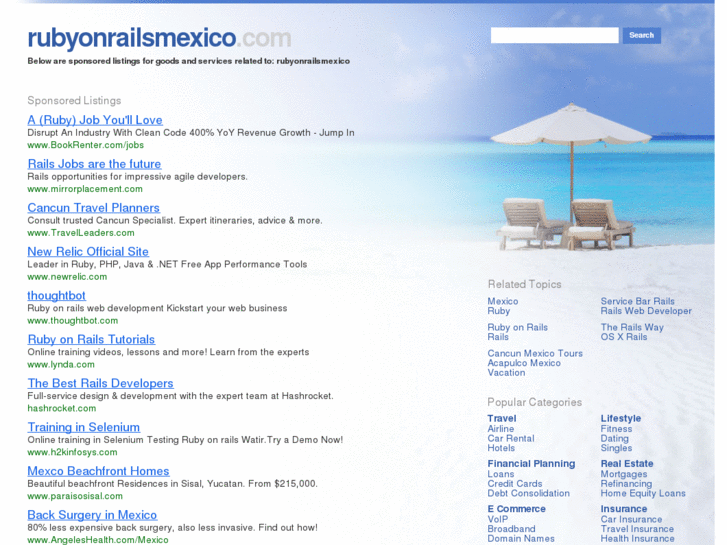The height and width of the screenshot is (545, 727).
Task: Select 'The Rails Way' related topic
Action: (x=632, y=327)
